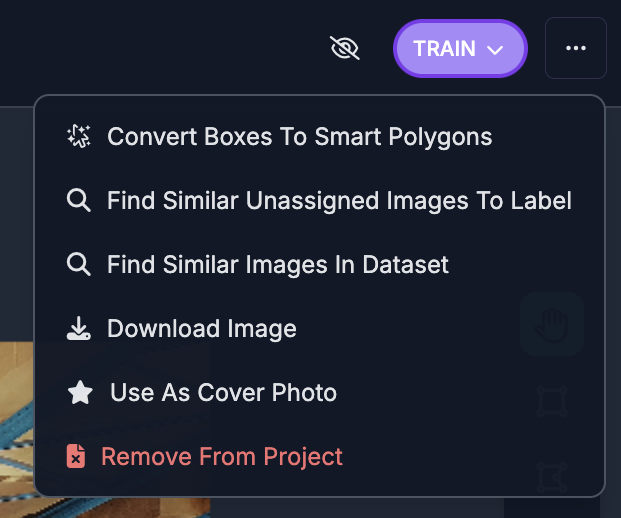The height and width of the screenshot is (518, 621).
Task: Click magnifier icon next to Find Similar Images In Dataset
Action: click(x=78, y=265)
